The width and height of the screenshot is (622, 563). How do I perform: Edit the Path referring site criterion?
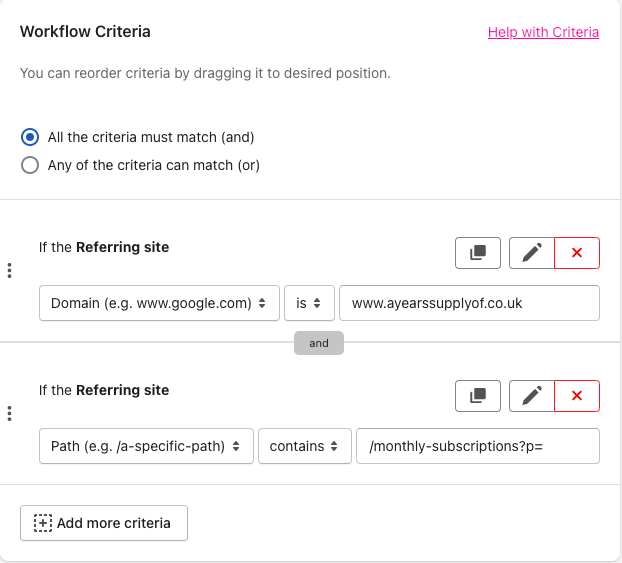click(x=532, y=396)
